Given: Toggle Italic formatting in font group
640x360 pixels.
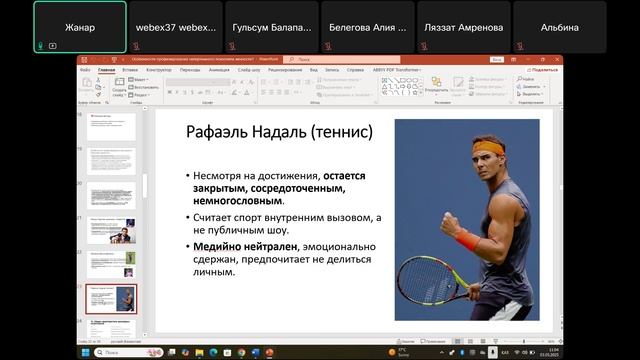Looking at the screenshot, I should tap(177, 93).
